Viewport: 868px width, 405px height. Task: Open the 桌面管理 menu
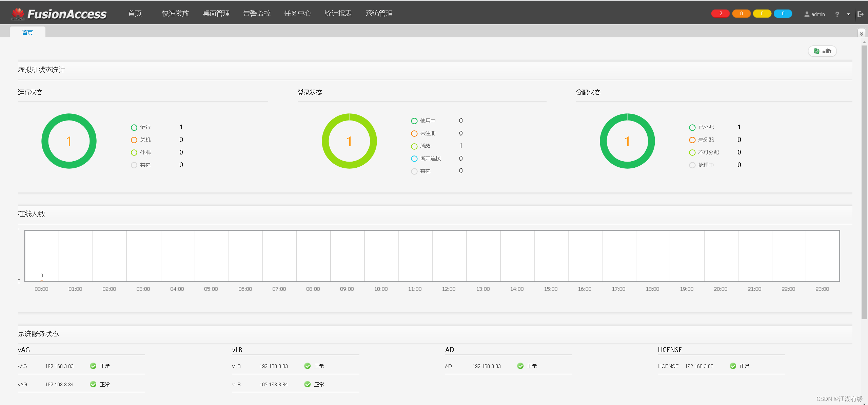coord(216,13)
